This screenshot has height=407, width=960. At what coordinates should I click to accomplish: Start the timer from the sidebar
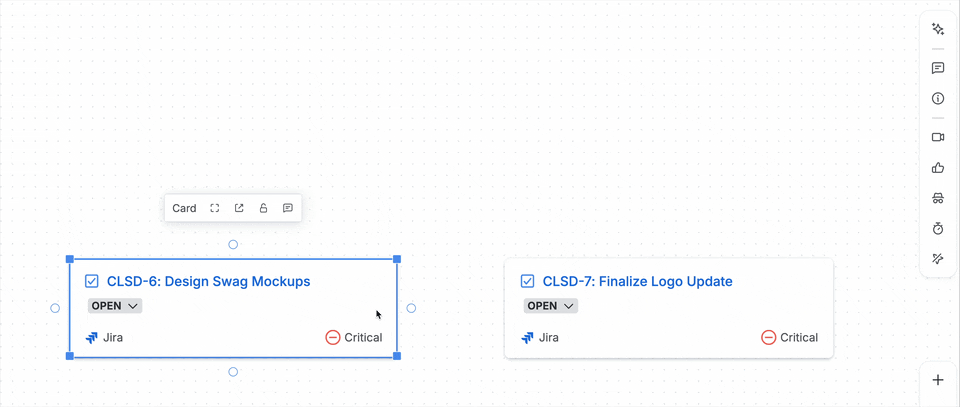click(938, 229)
